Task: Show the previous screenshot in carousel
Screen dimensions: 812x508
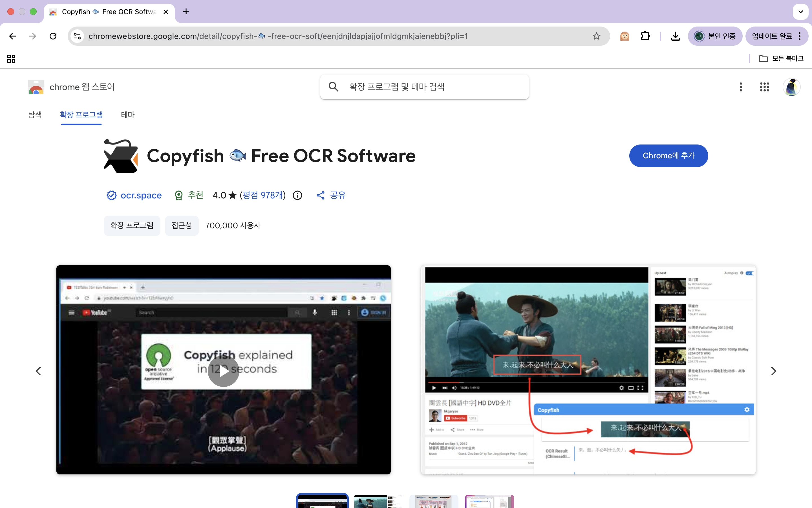Action: coord(39,371)
